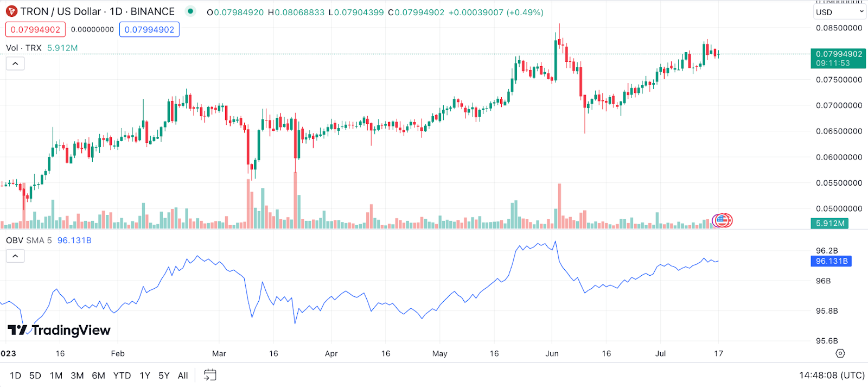Click the Vol · TRX indicator label
Image resolution: width=868 pixels, height=387 pixels.
point(24,48)
